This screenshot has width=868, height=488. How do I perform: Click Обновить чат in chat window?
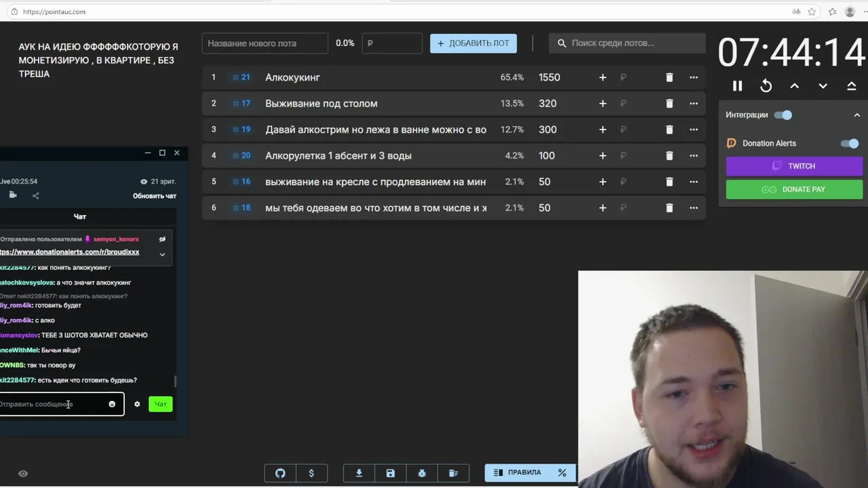click(155, 196)
